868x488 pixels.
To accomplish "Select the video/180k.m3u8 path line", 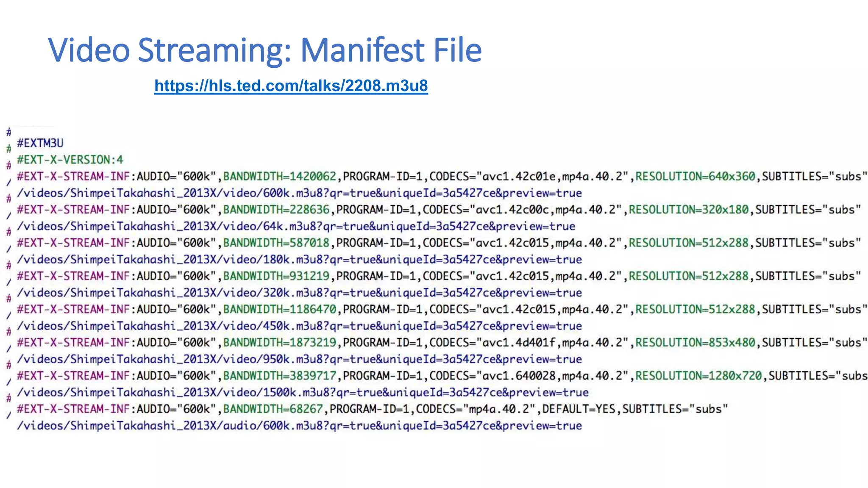I will point(300,260).
